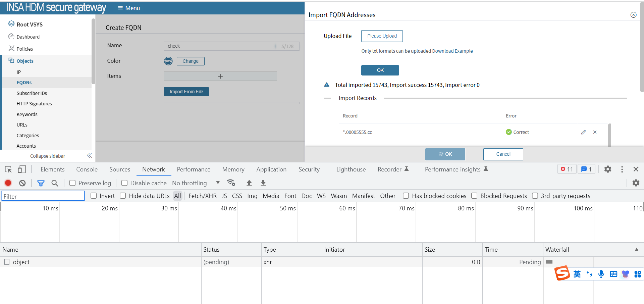The width and height of the screenshot is (644, 304).
Task: Edit the *.00005555.cc record
Action: click(x=583, y=132)
